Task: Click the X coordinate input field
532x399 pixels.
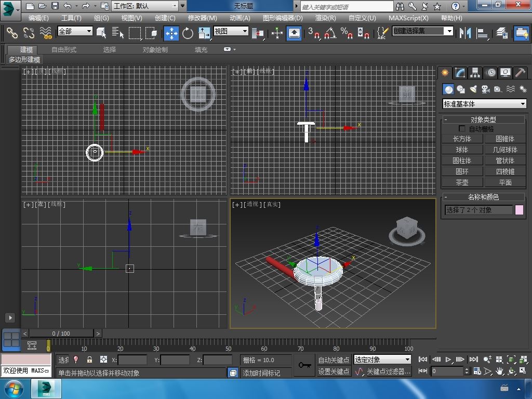Action: tap(132, 360)
